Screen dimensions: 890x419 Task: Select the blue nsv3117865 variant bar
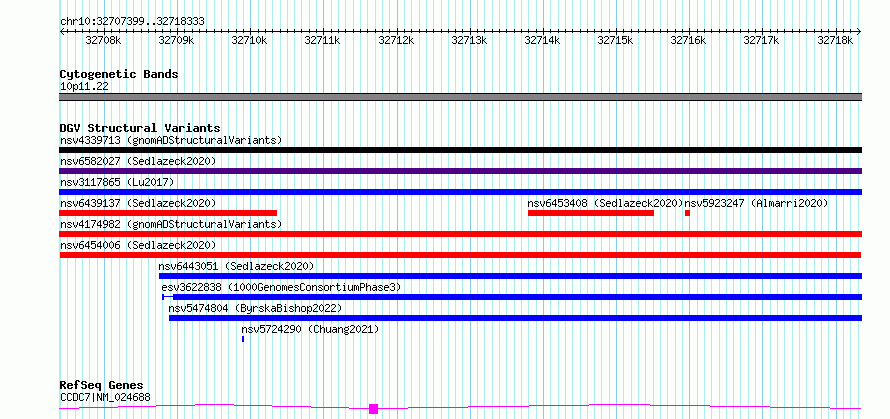point(460,192)
